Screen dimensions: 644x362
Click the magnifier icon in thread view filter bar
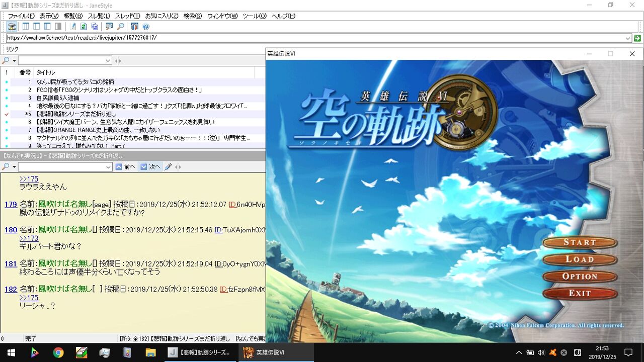6,167
